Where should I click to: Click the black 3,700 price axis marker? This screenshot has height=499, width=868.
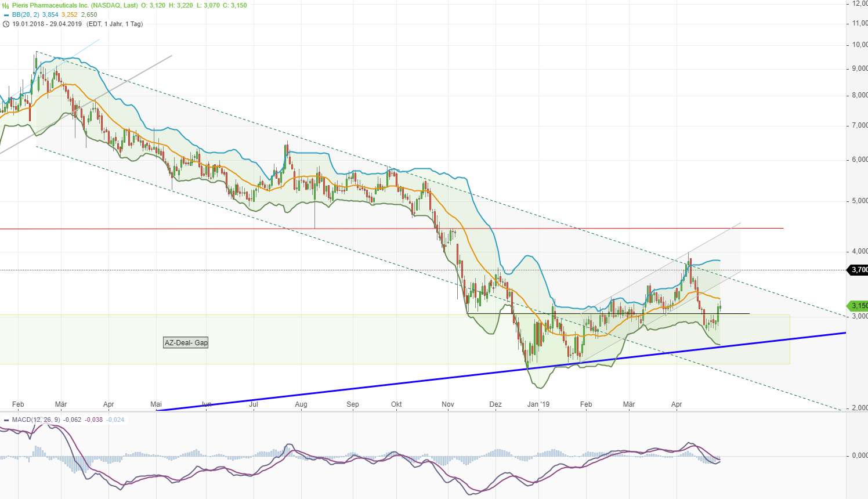click(859, 270)
